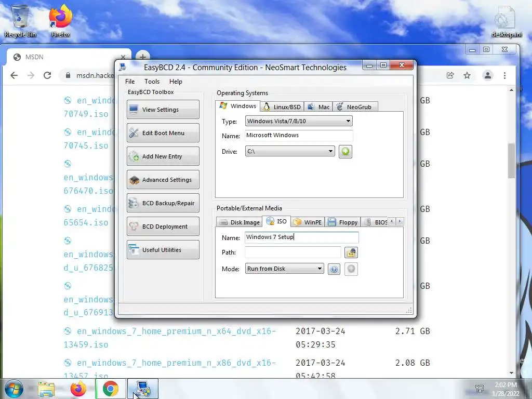The height and width of the screenshot is (399, 532).
Task: Click Chrome back arrow
Action: (x=14, y=75)
